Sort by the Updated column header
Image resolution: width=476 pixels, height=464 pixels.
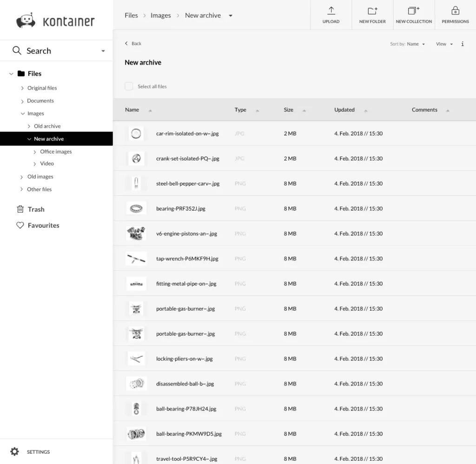pos(350,110)
